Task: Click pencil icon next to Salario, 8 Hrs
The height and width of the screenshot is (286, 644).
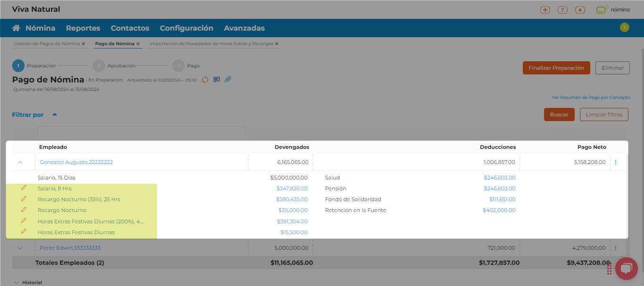Action: point(24,188)
